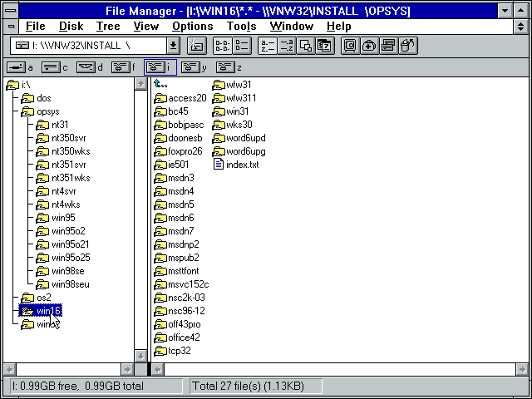
Task: Click the access20 folder icon
Action: tap(160, 98)
